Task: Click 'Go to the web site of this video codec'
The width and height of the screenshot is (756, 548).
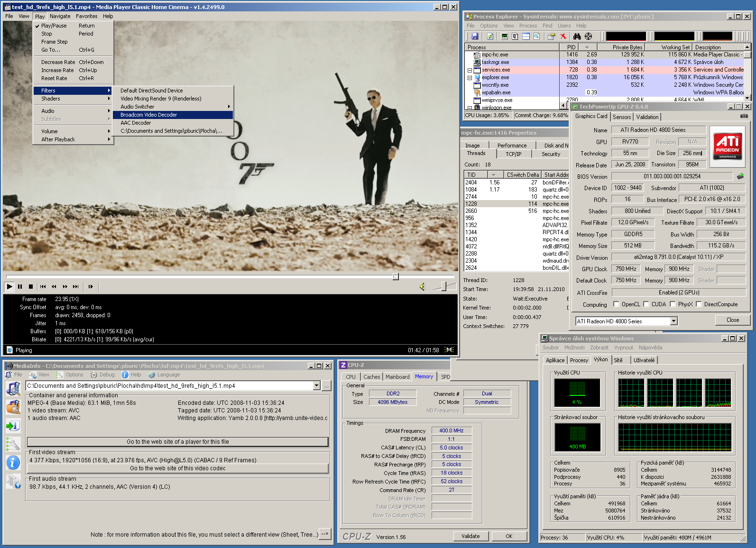Action: click(177, 468)
